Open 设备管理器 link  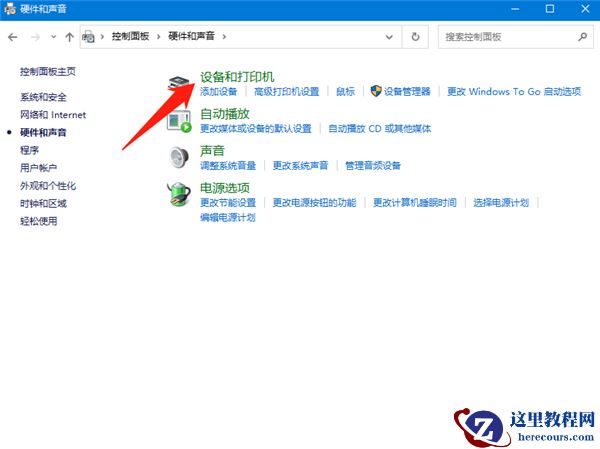(x=407, y=91)
